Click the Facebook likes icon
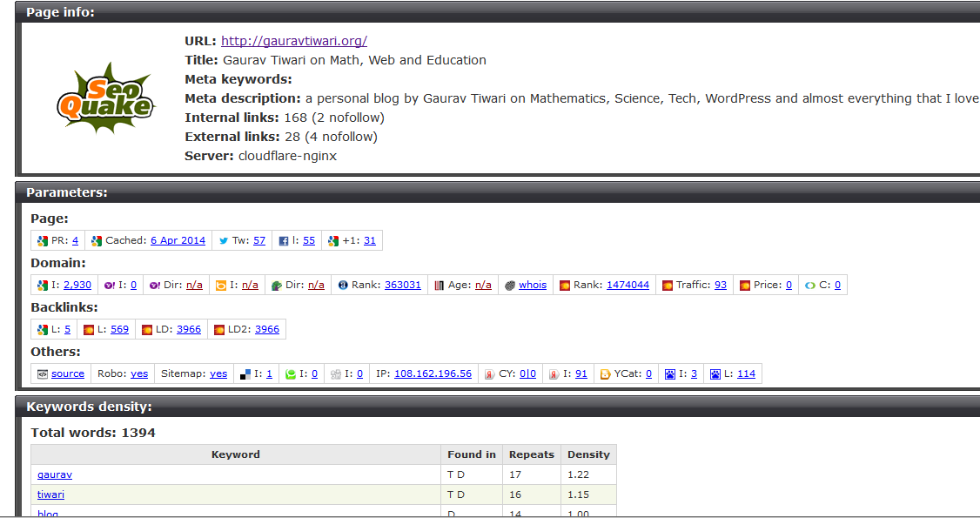 click(285, 240)
